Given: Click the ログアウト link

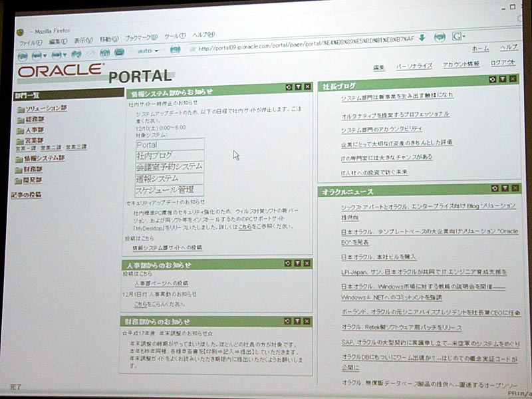Looking at the screenshot, I should tap(503, 63).
